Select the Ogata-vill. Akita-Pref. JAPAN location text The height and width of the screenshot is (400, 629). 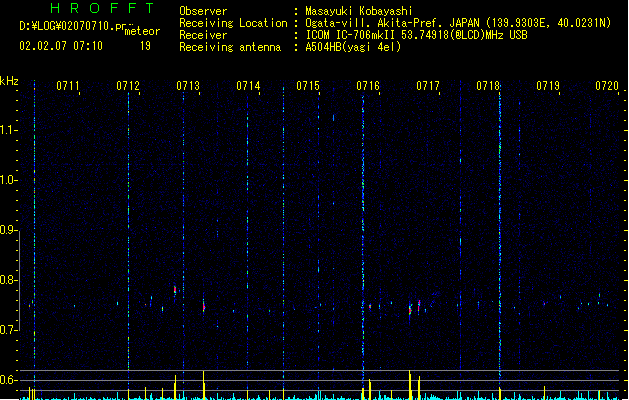click(458, 23)
